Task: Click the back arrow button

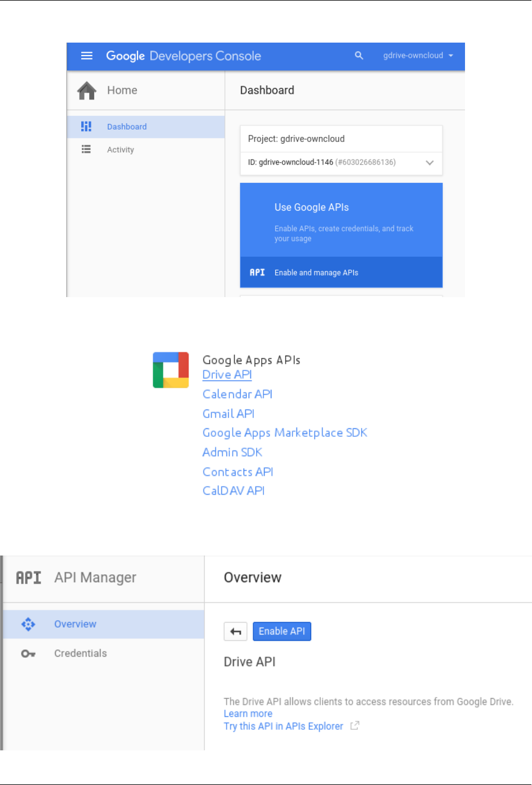Action: pyautogui.click(x=236, y=632)
